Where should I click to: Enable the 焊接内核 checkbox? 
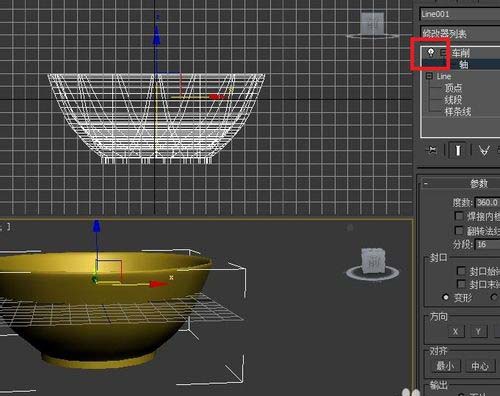pos(459,216)
